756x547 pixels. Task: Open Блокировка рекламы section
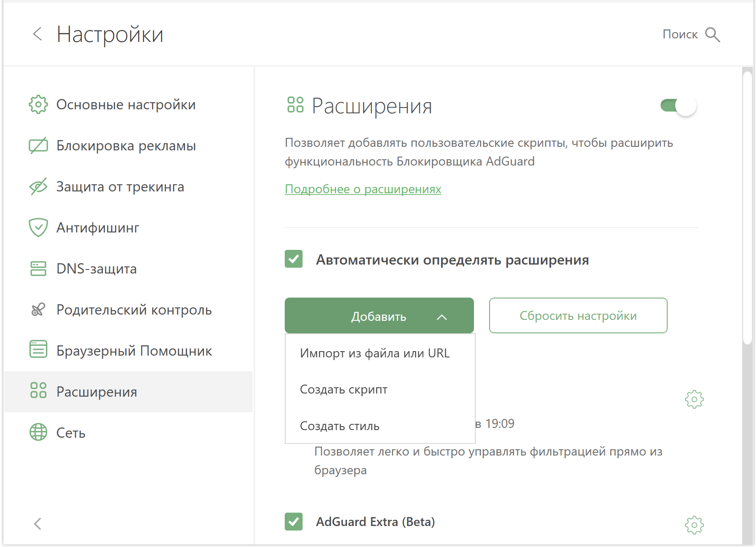pyautogui.click(x=129, y=145)
